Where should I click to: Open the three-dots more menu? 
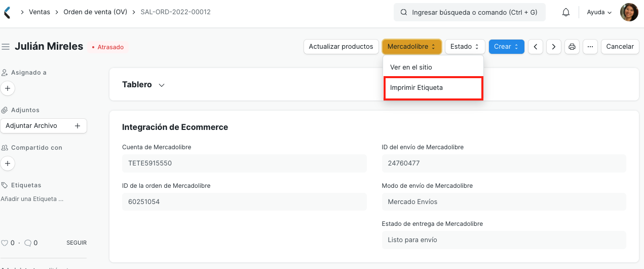590,47
